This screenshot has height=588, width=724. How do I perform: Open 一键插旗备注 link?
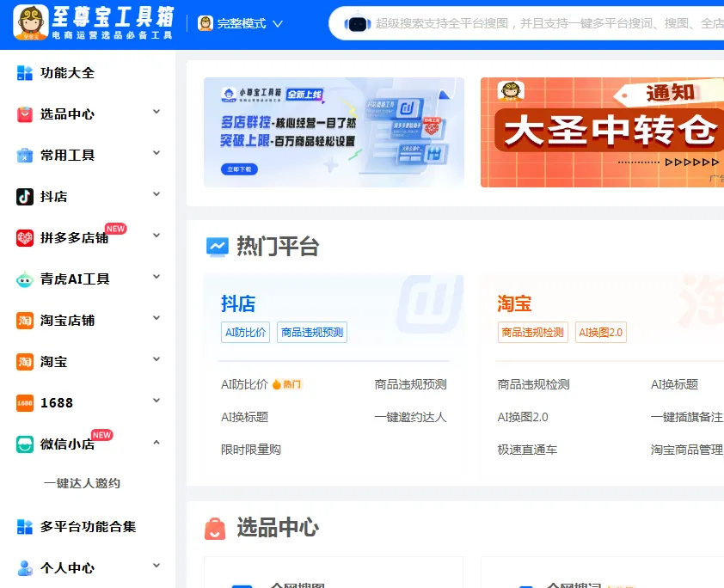(687, 417)
